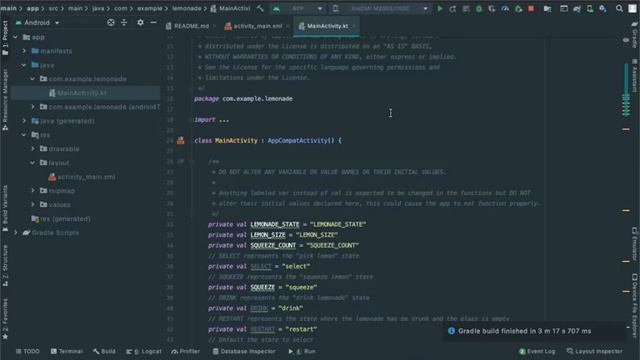Stop the running app with red square
This screenshot has width=640, height=360.
point(531,8)
